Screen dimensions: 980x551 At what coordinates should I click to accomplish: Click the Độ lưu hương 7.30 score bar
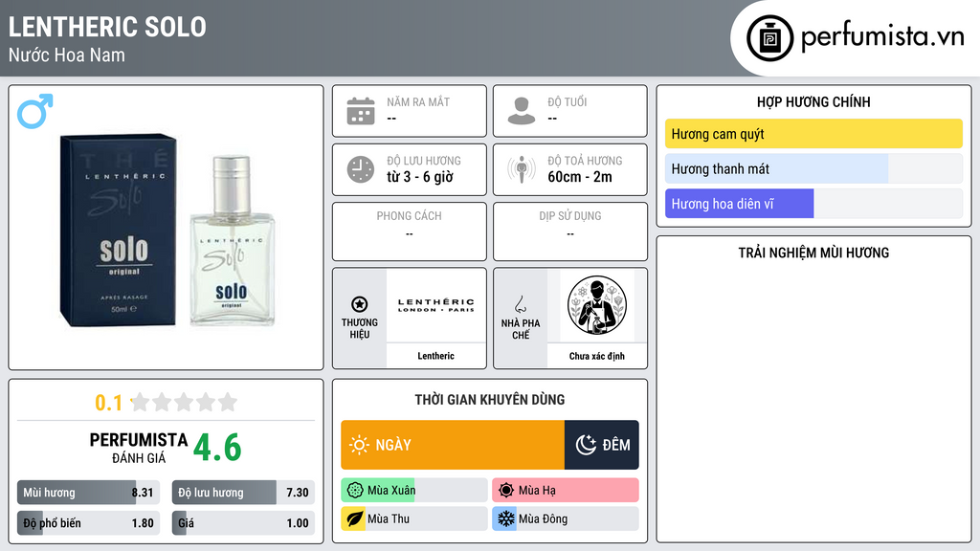tap(243, 493)
